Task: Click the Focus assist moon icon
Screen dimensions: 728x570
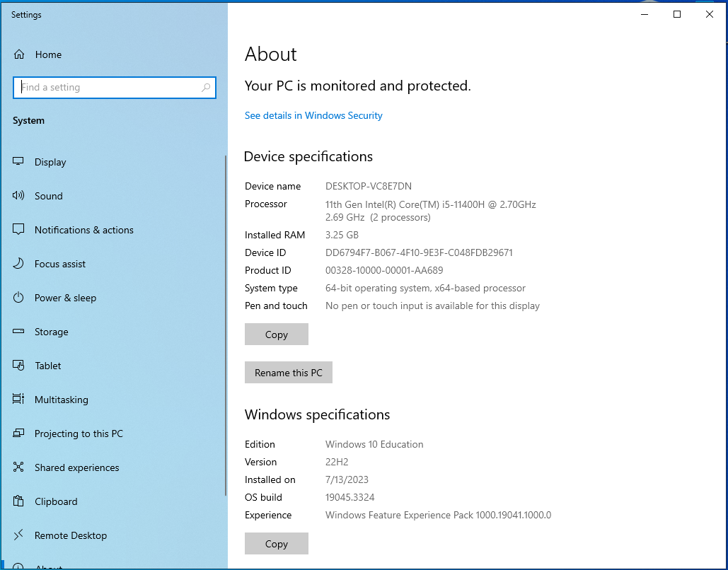Action: (x=19, y=264)
